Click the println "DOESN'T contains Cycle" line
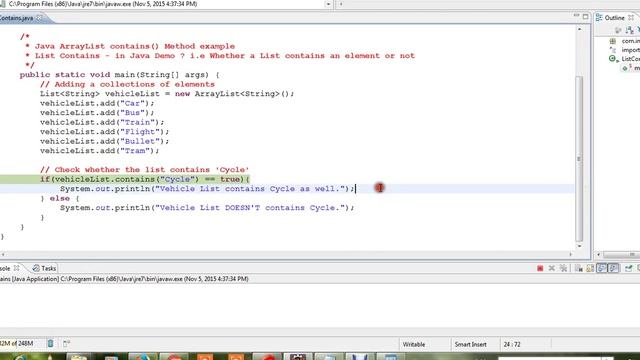 pos(207,208)
